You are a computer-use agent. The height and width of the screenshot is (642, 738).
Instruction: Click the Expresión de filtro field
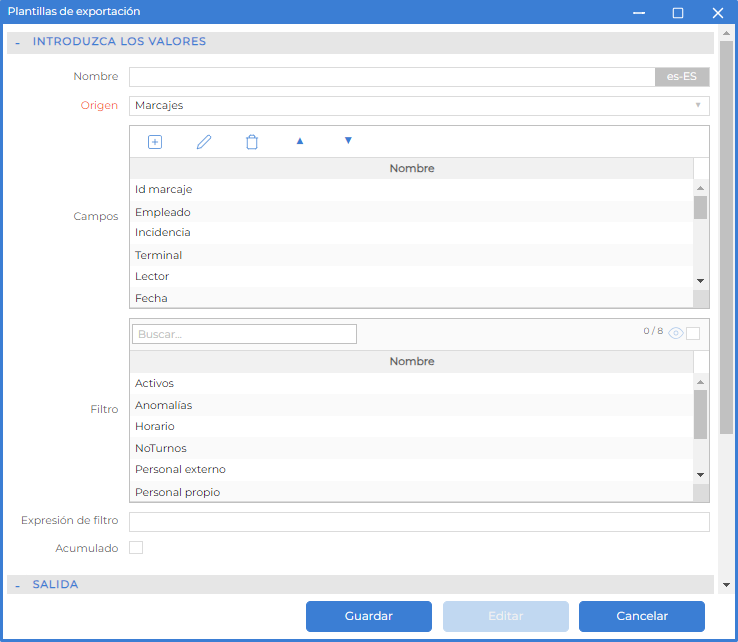click(419, 522)
